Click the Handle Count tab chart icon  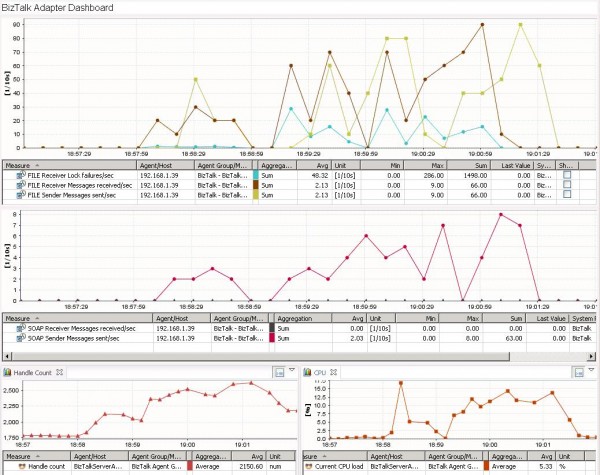(7, 372)
